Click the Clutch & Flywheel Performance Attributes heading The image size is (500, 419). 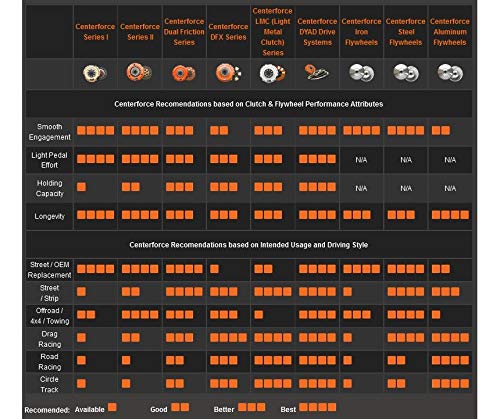tap(249, 104)
